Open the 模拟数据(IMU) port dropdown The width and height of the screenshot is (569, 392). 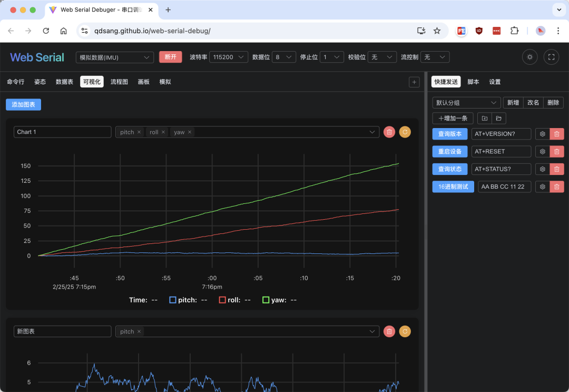(114, 57)
